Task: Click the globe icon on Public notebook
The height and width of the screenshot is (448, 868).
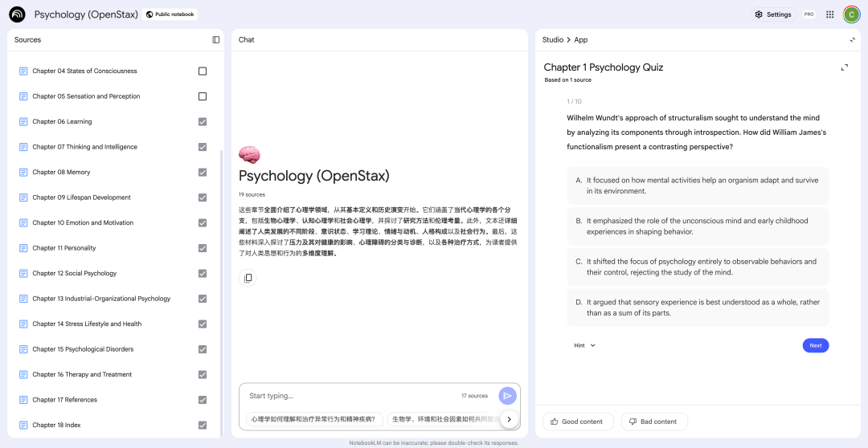Action: [x=149, y=14]
